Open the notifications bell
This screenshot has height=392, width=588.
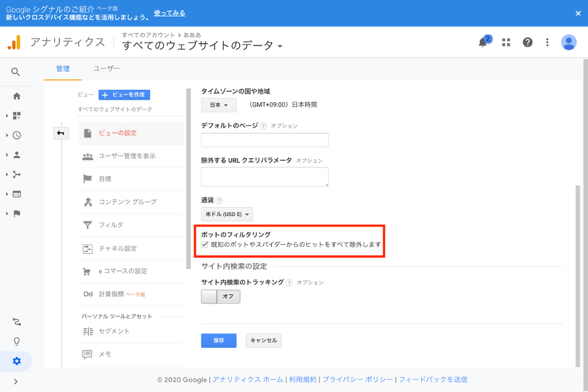pyautogui.click(x=482, y=42)
